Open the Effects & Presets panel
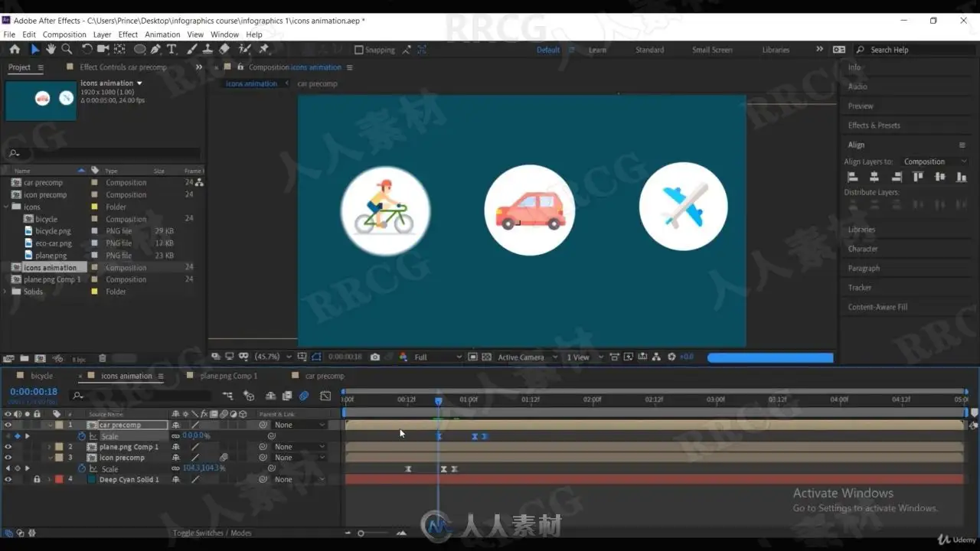 [x=874, y=126]
